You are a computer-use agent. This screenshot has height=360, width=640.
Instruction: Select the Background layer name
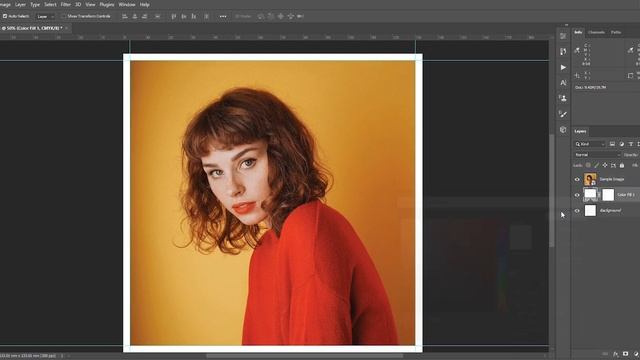pyautogui.click(x=610, y=211)
